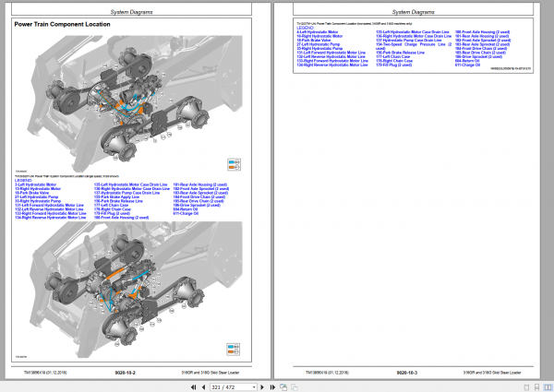Click 611-Charge Oil on page 9020-10-2

[x=186, y=213]
